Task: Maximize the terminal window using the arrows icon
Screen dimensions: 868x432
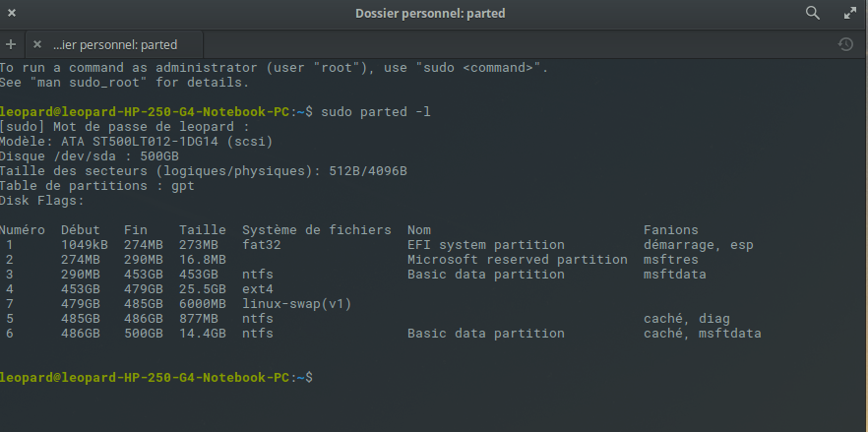Action: pyautogui.click(x=850, y=13)
